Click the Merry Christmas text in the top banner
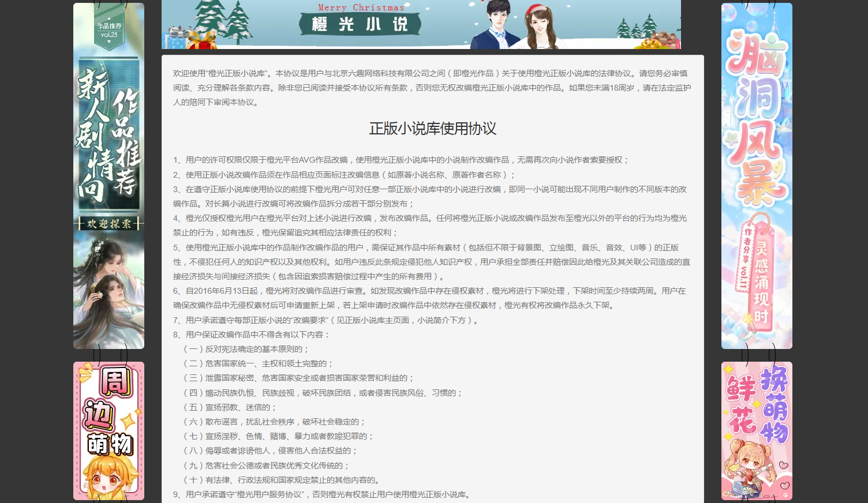 pos(361,7)
